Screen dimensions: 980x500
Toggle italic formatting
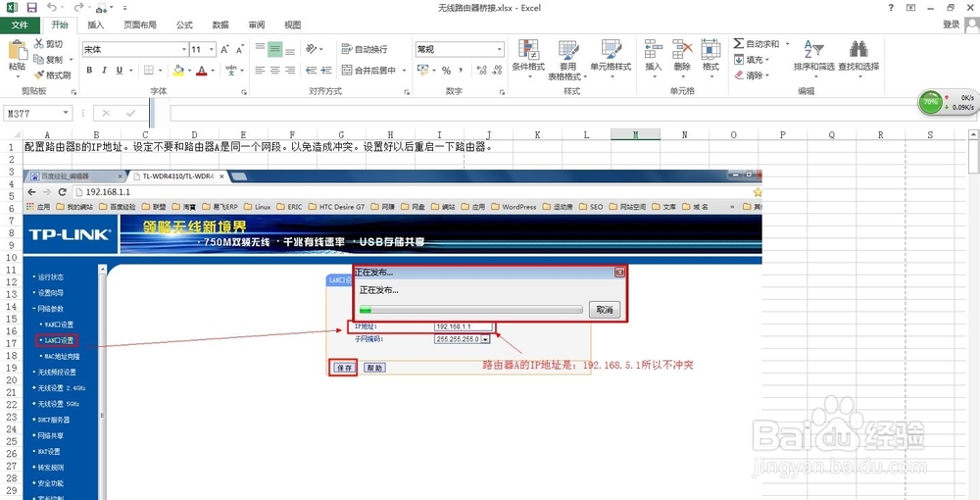tap(105, 70)
